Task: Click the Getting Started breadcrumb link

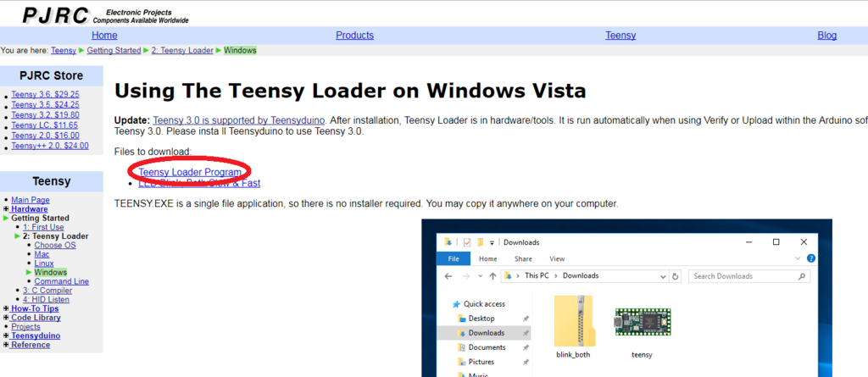Action: coord(114,50)
